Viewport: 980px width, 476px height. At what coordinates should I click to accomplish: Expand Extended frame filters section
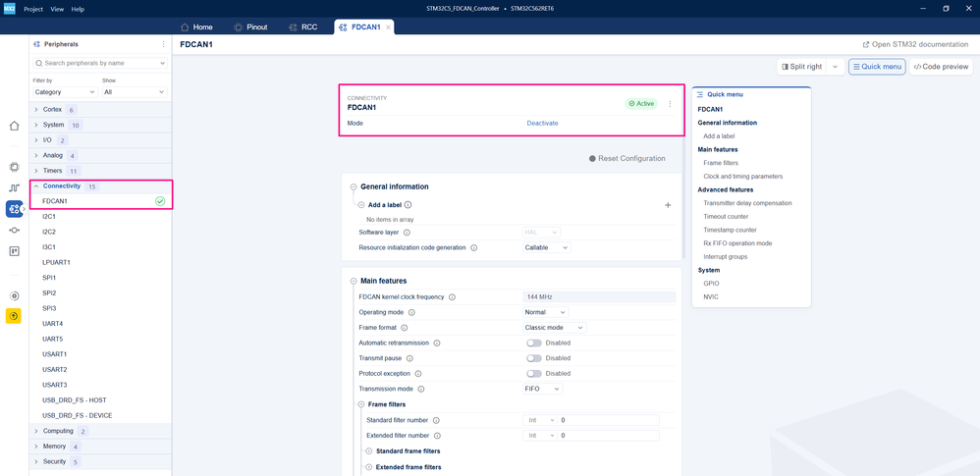coord(369,467)
